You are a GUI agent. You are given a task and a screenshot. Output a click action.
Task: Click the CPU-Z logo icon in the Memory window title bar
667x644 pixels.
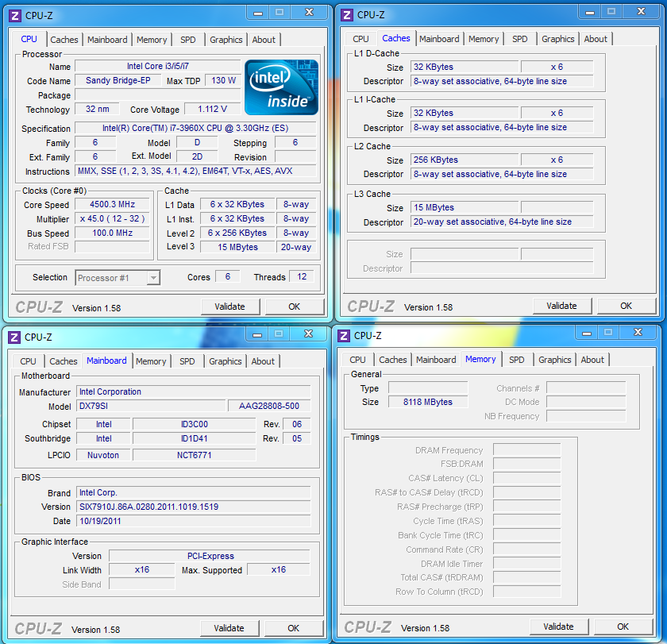344,336
